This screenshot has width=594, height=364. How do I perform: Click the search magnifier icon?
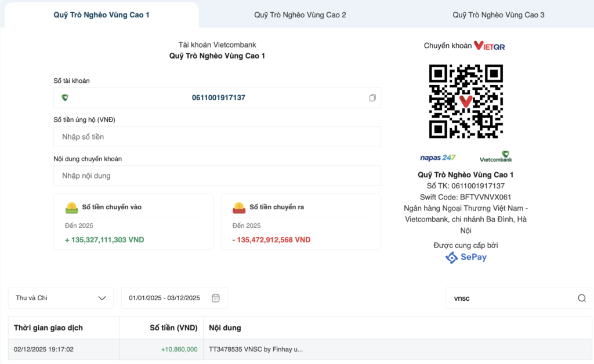[582, 298]
